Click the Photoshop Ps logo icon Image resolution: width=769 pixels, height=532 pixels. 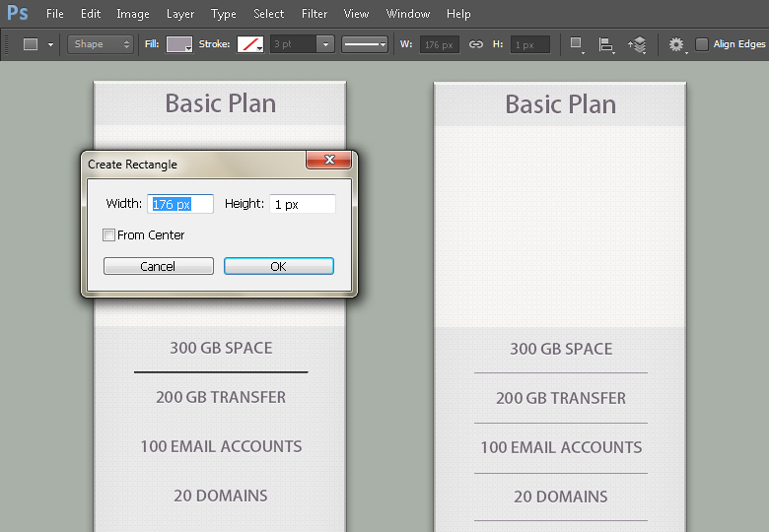[18, 14]
